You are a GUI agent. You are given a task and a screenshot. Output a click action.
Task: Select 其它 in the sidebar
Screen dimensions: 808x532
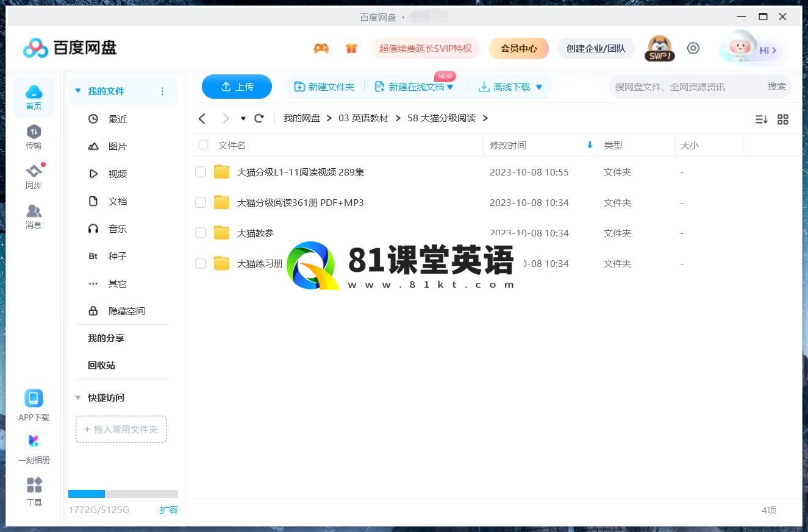pyautogui.click(x=118, y=283)
